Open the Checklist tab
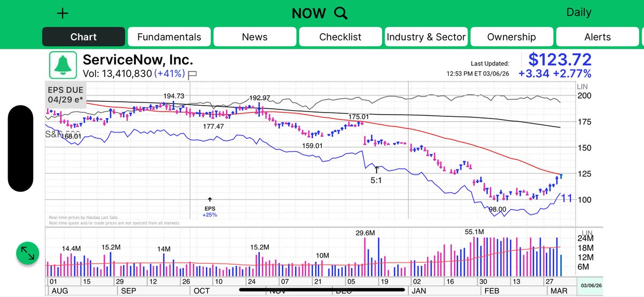This screenshot has height=297, width=644. coord(340,37)
